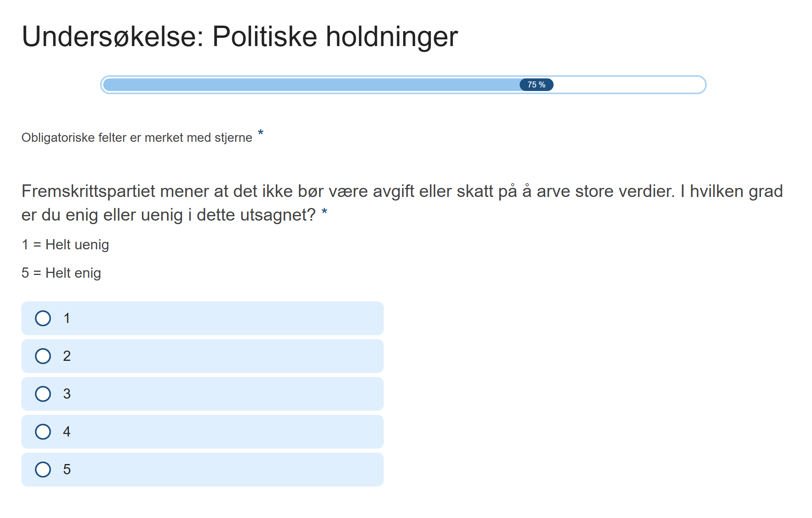Click the required asterisk after "utsagnet?"
Viewport: 812px width, 518px height.
(x=324, y=213)
